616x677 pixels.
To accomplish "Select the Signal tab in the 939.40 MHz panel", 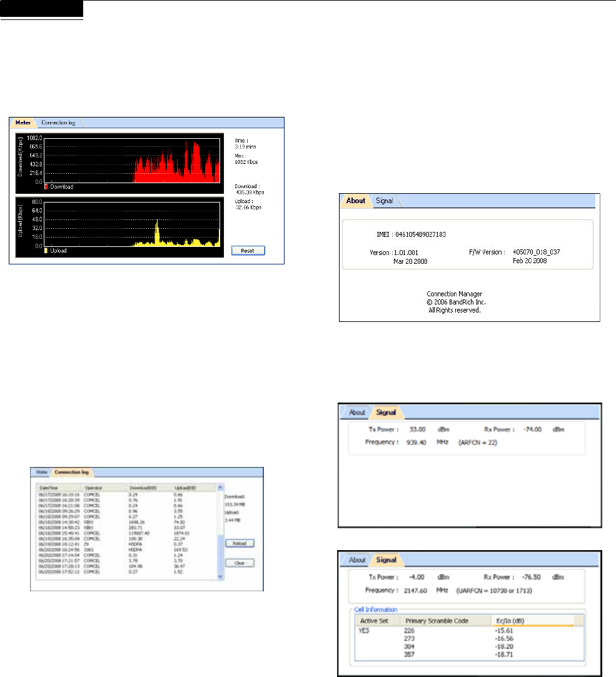I will click(x=386, y=413).
